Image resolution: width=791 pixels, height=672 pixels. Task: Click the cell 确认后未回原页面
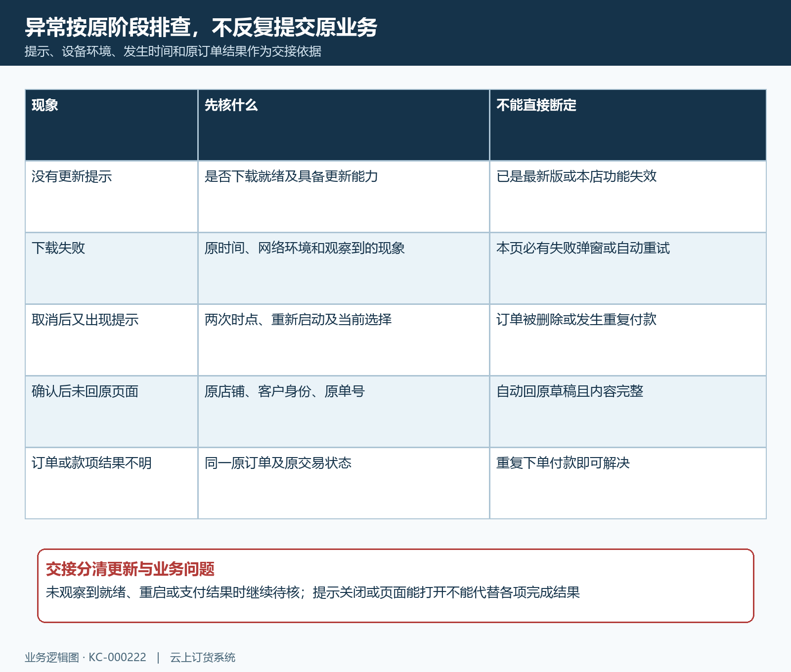pyautogui.click(x=111, y=412)
